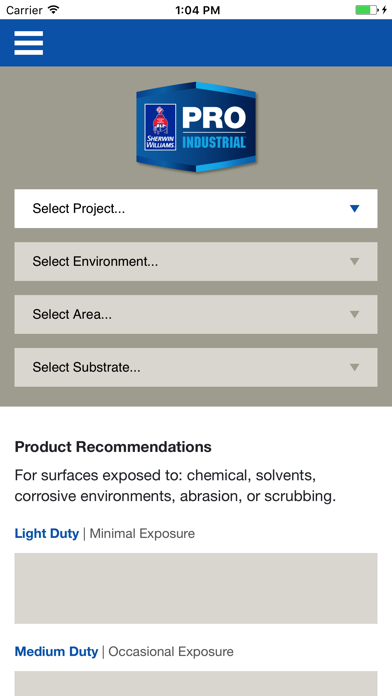Tap the Sherwin-Williams emblem in logo
This screenshot has width=392, height=696.
click(x=160, y=127)
